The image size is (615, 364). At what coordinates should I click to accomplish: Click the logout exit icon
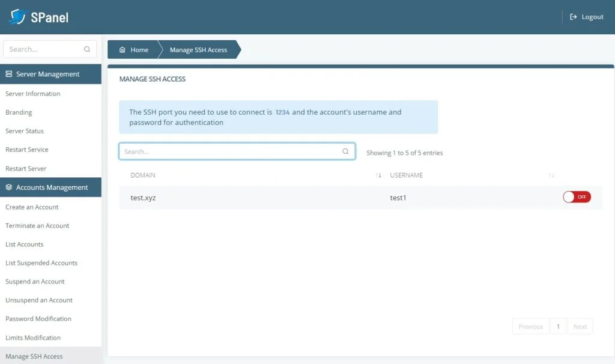[x=572, y=16]
